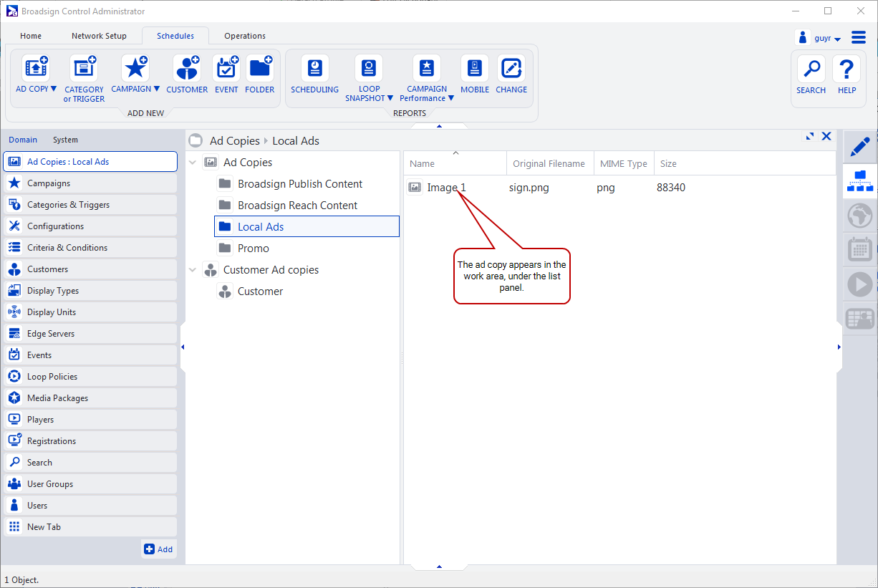Click the pencil edit icon in right sidebar
Viewport: 878px width, 588px height.
point(860,145)
